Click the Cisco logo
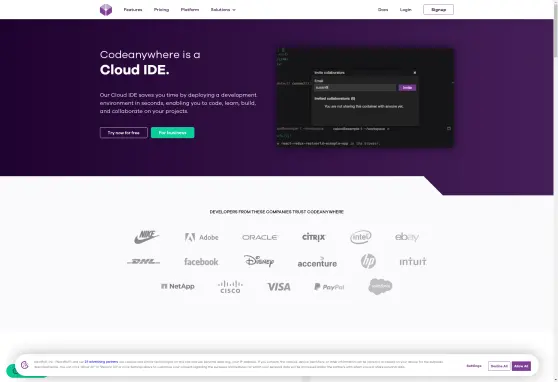 point(230,287)
